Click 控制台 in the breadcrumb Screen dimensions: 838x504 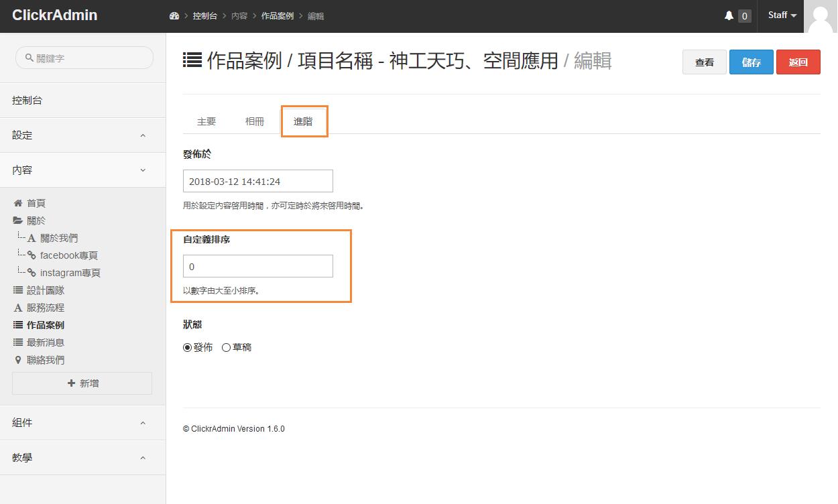(x=204, y=15)
